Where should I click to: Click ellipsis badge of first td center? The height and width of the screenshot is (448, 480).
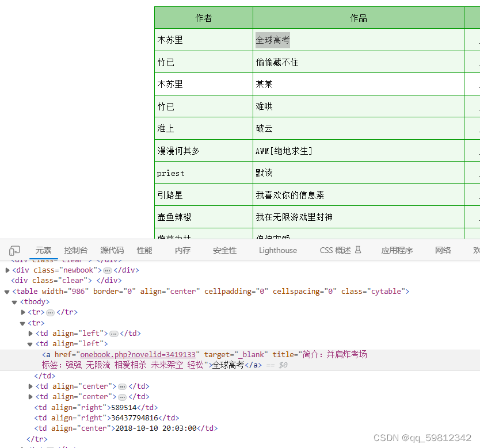tap(122, 387)
